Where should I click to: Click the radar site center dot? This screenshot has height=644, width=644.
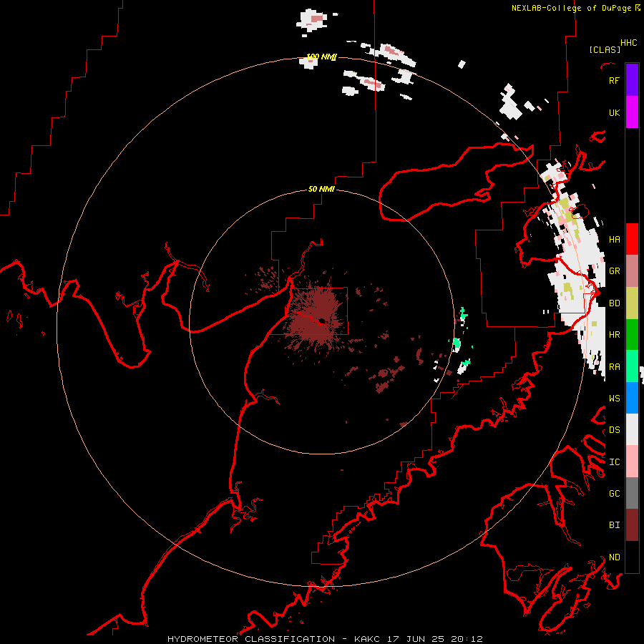pyautogui.click(x=323, y=321)
